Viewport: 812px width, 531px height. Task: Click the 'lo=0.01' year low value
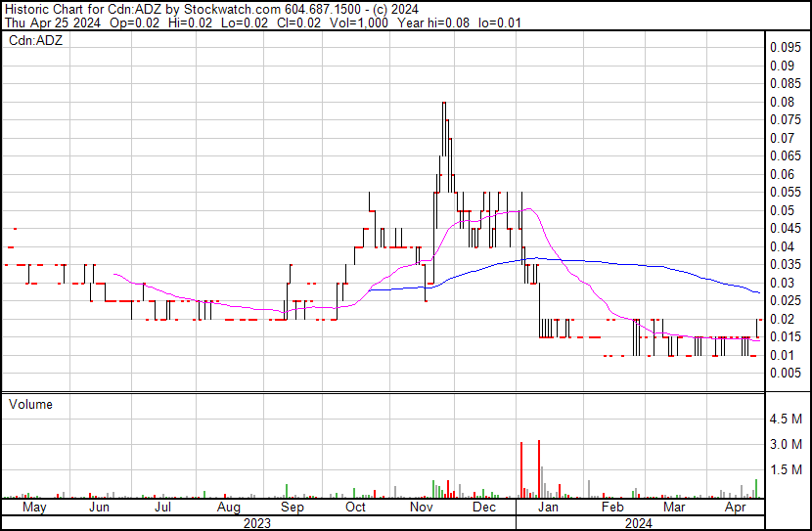click(500, 22)
